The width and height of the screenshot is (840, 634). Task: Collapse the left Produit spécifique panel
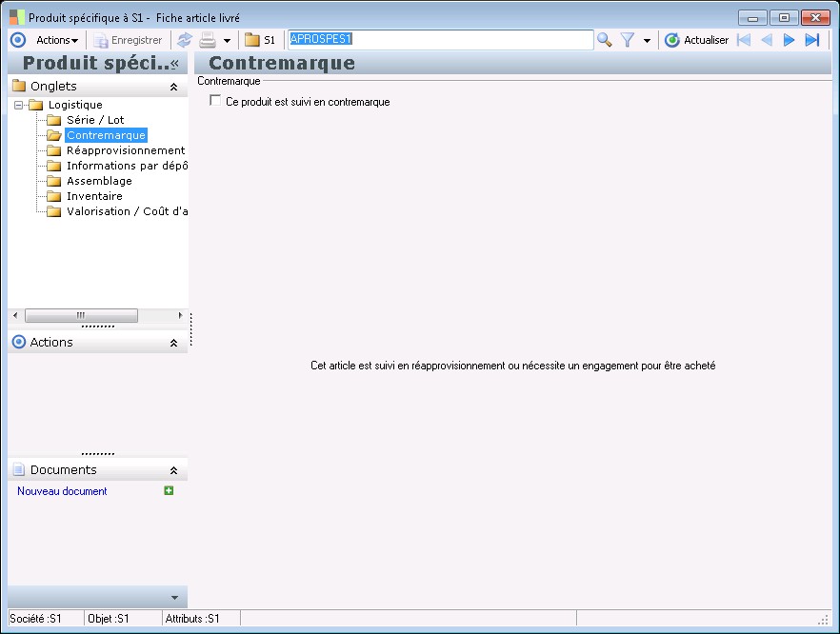pos(174,64)
